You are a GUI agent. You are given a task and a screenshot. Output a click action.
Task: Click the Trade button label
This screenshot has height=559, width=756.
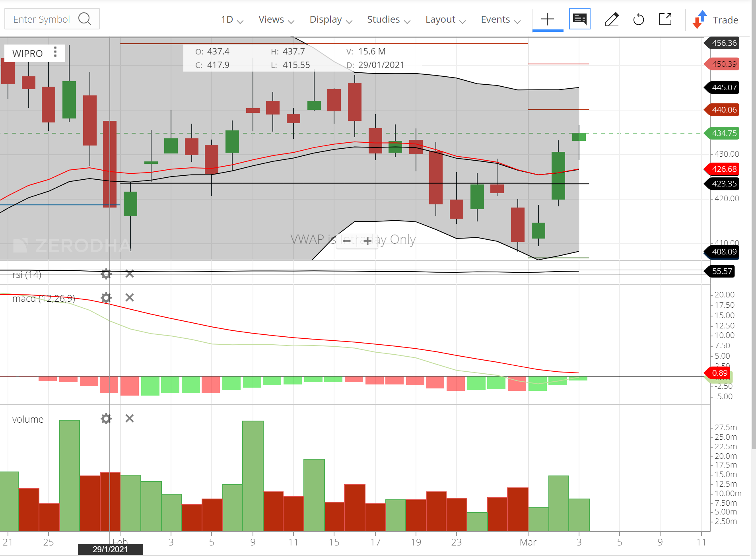point(725,20)
